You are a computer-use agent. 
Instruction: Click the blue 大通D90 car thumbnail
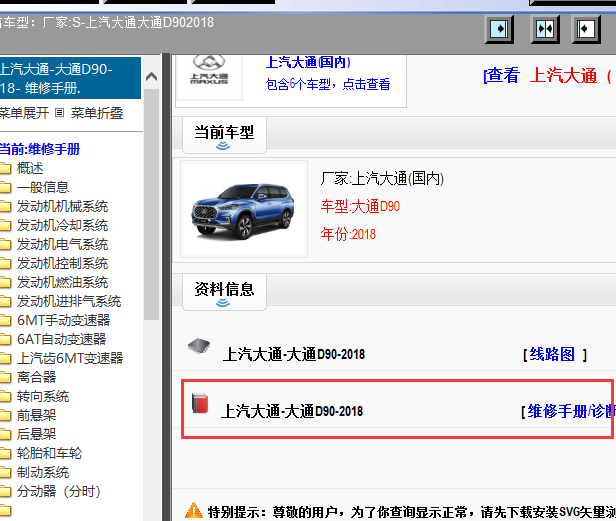pos(244,209)
